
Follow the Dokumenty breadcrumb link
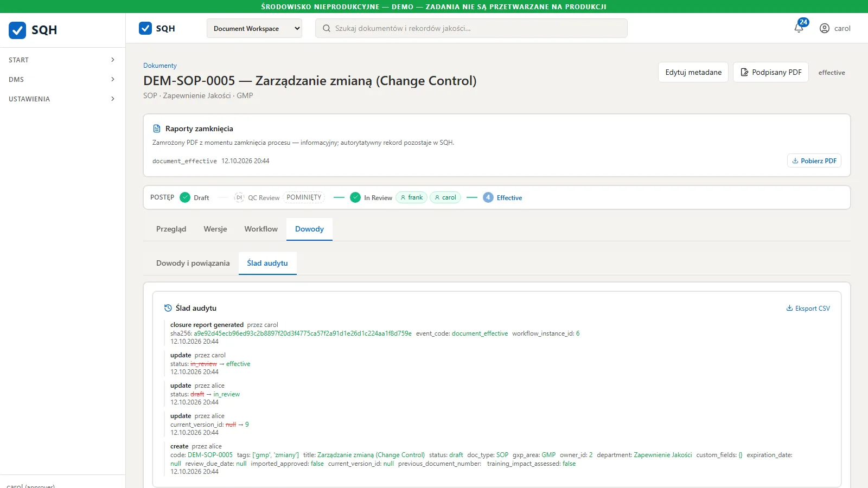(160, 66)
